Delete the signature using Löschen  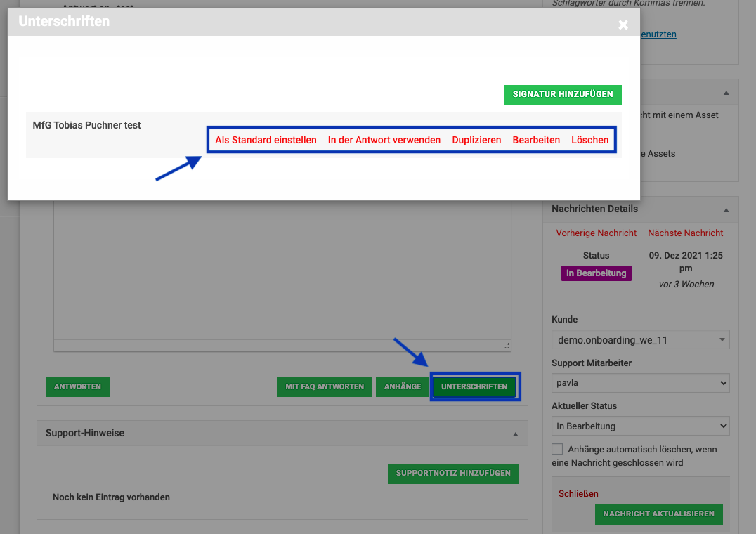coord(589,140)
